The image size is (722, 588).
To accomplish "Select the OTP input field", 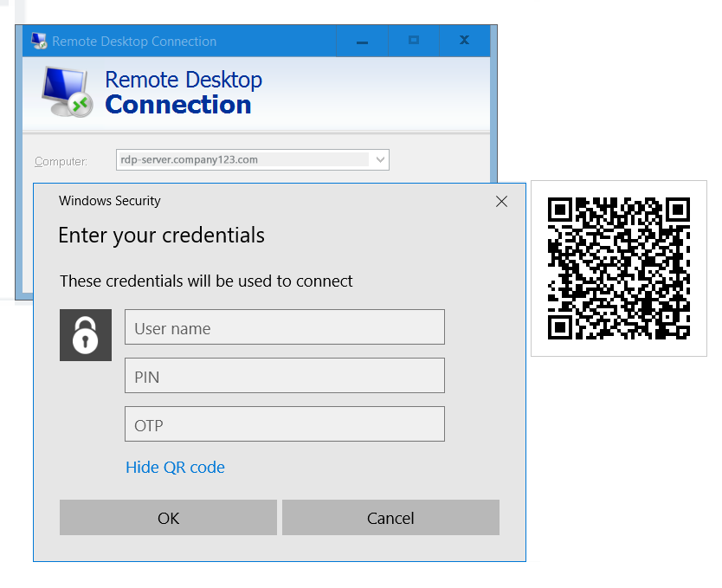I will [285, 423].
